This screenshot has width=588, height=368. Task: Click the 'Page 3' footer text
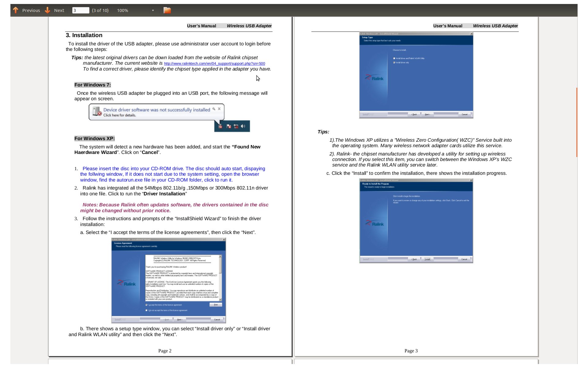(411, 351)
